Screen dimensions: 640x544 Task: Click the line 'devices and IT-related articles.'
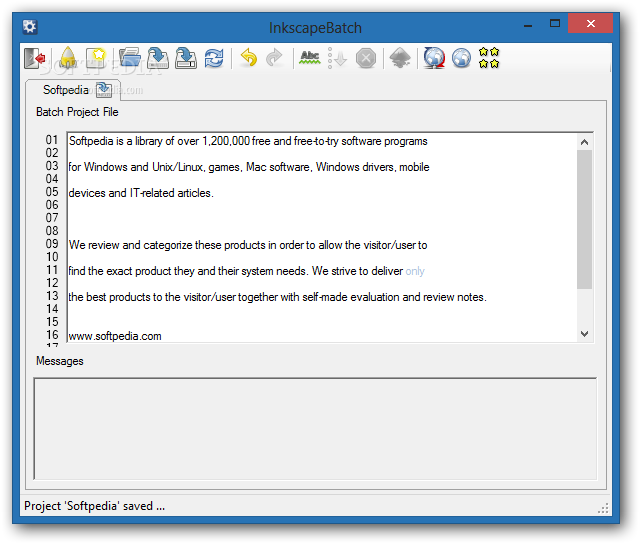(x=141, y=193)
